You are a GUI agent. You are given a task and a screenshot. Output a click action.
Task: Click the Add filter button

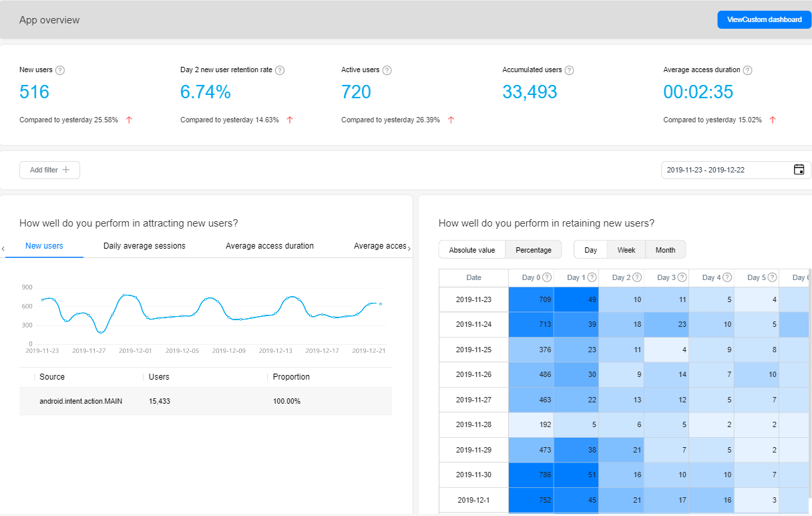coord(49,170)
